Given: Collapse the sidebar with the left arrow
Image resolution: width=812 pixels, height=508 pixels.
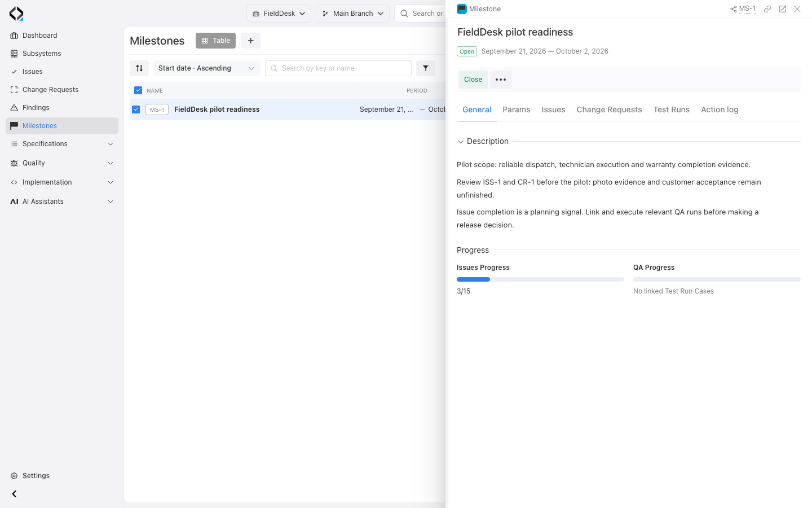Looking at the screenshot, I should coord(14,494).
